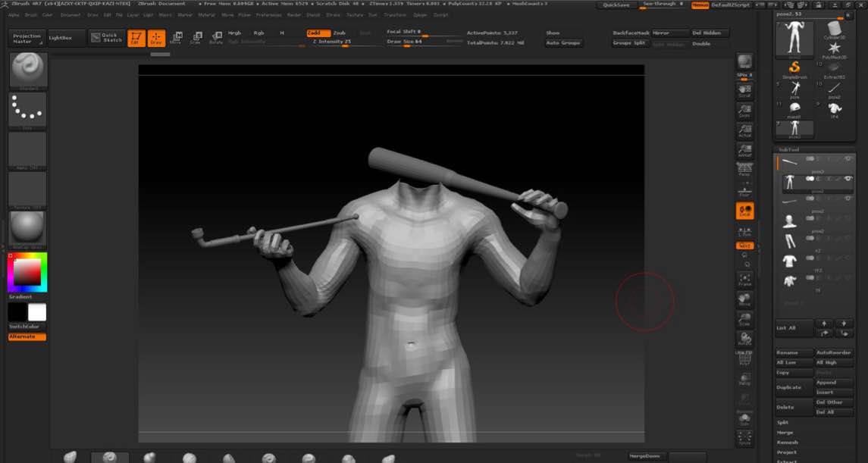
Task: Open the Document menu
Action: [71, 15]
